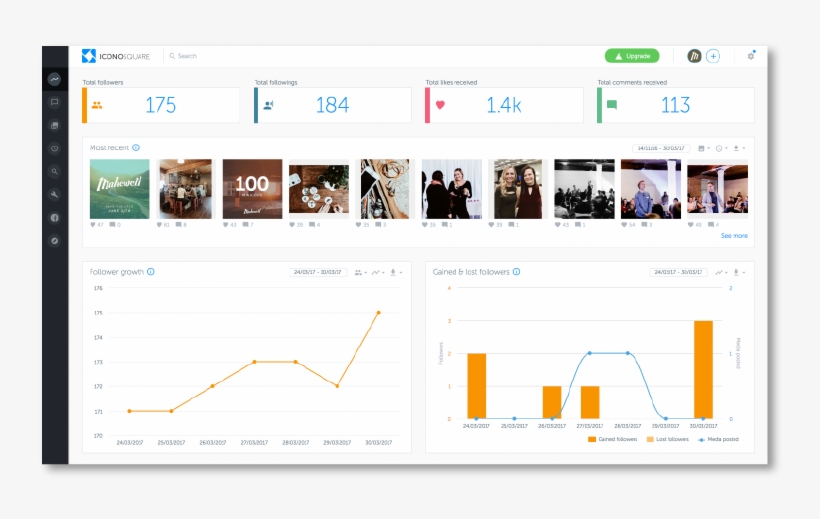Open the wrench Tools icon in the sidebar
Screen dimensions: 820x519
[54, 194]
